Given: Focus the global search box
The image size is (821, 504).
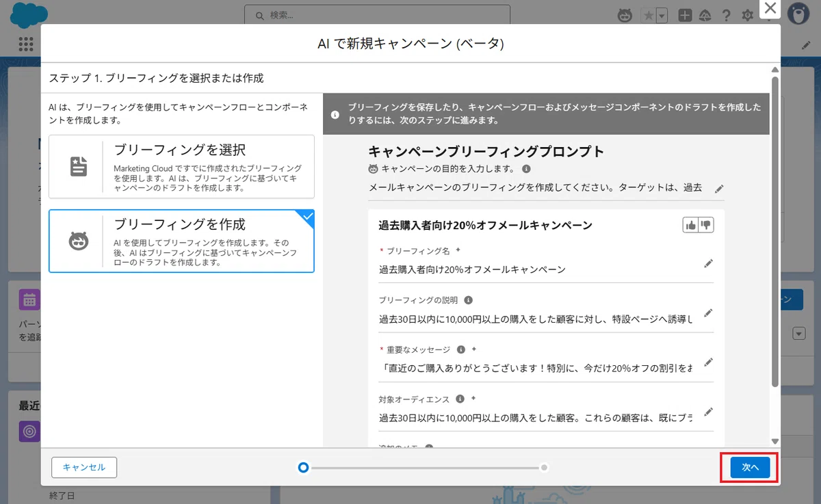Looking at the screenshot, I should (377, 15).
